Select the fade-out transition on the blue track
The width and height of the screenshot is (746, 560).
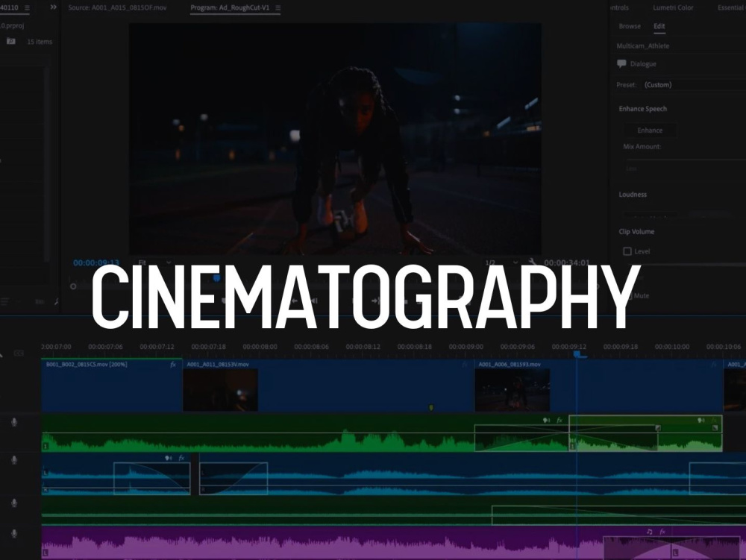(151, 479)
